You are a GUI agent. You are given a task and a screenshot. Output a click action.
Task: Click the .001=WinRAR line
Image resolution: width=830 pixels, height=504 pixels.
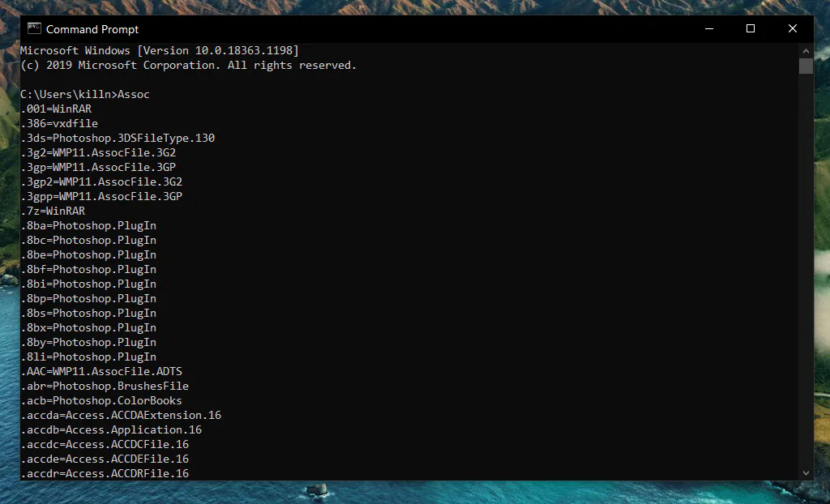[x=56, y=109]
